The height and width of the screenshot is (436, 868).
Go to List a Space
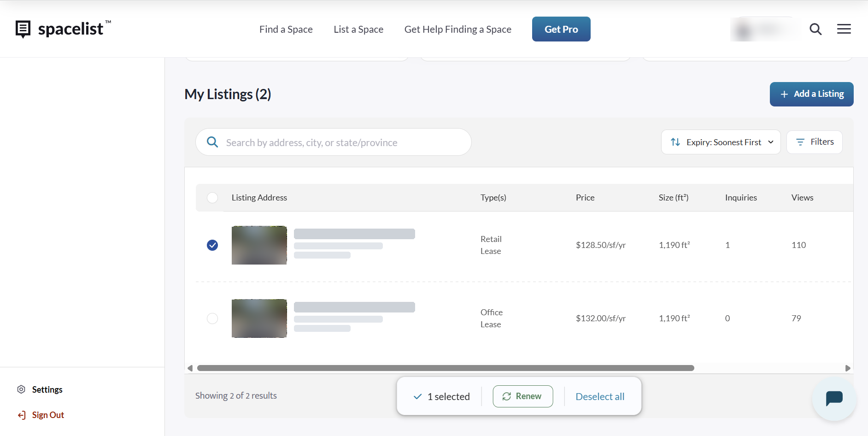pyautogui.click(x=358, y=29)
